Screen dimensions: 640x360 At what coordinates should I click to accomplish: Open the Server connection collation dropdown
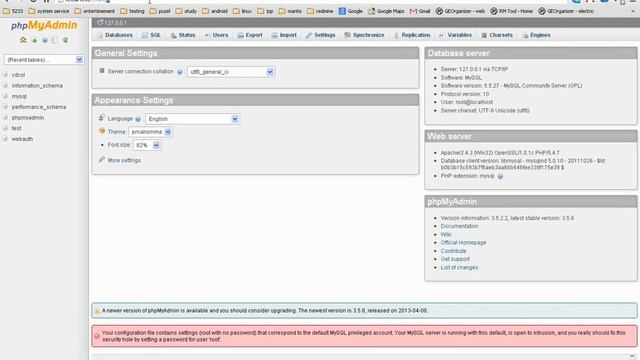pyautogui.click(x=231, y=72)
